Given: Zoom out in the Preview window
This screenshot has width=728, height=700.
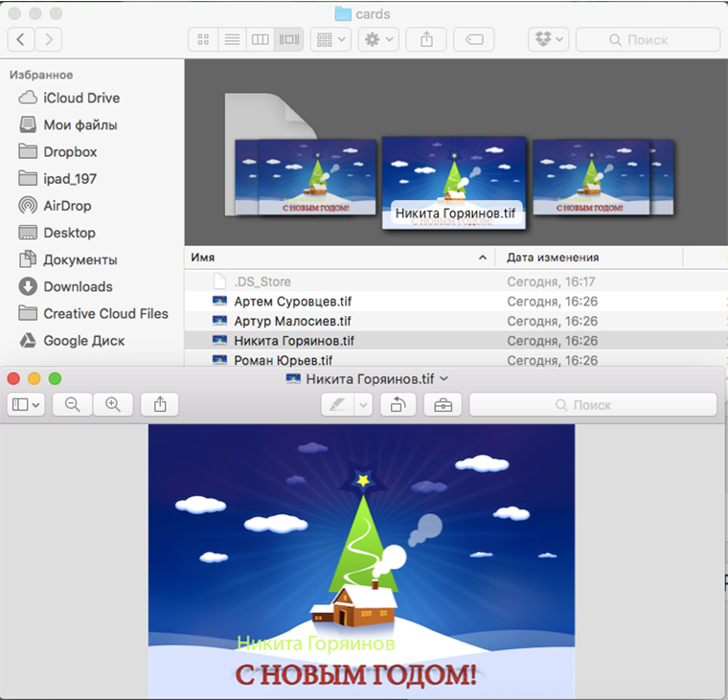Looking at the screenshot, I should pos(73,404).
